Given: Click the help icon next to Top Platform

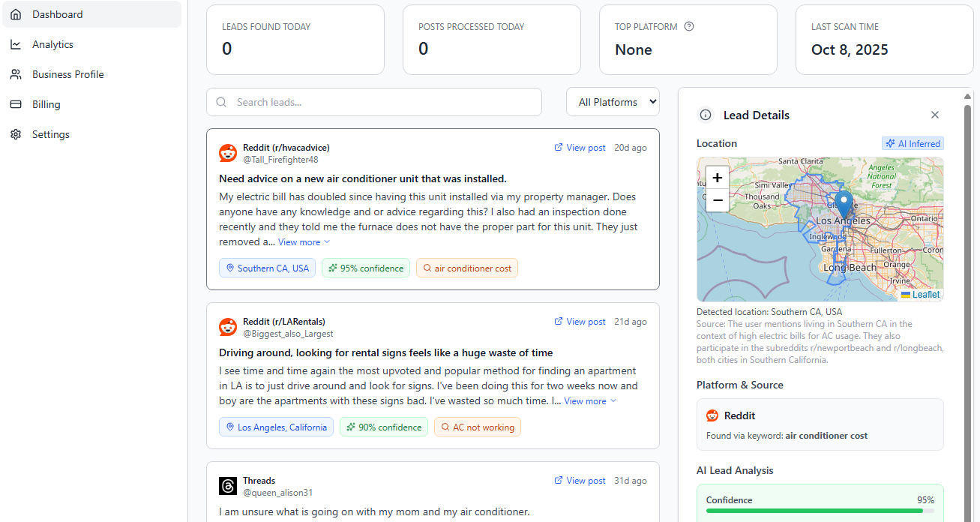Looking at the screenshot, I should pos(689,26).
